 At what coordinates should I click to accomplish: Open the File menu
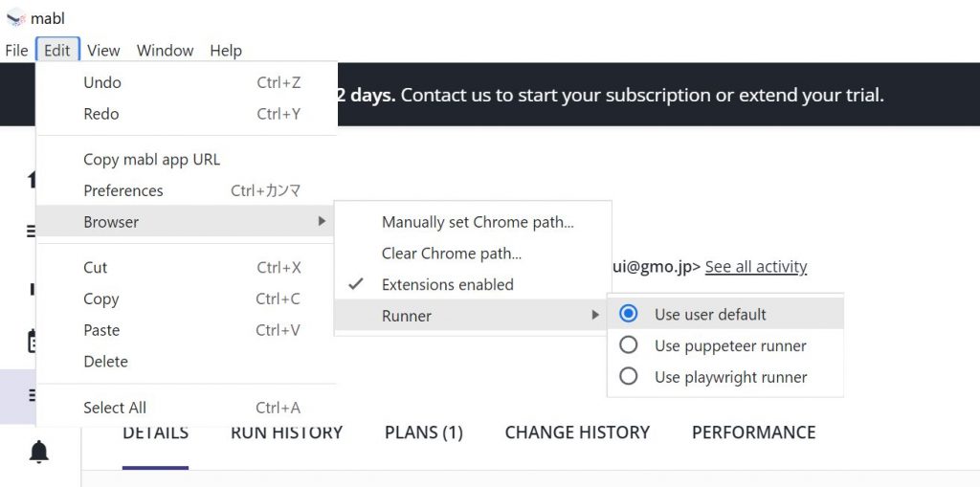click(x=16, y=50)
